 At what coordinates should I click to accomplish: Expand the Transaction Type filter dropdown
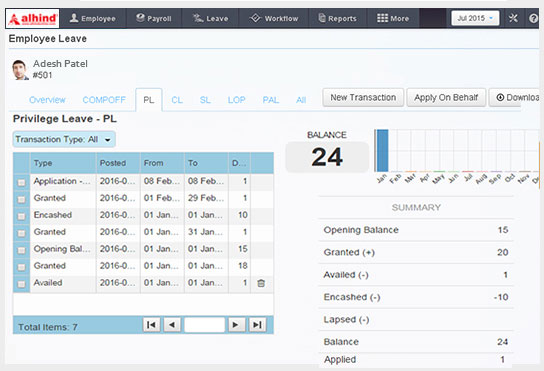(x=64, y=140)
